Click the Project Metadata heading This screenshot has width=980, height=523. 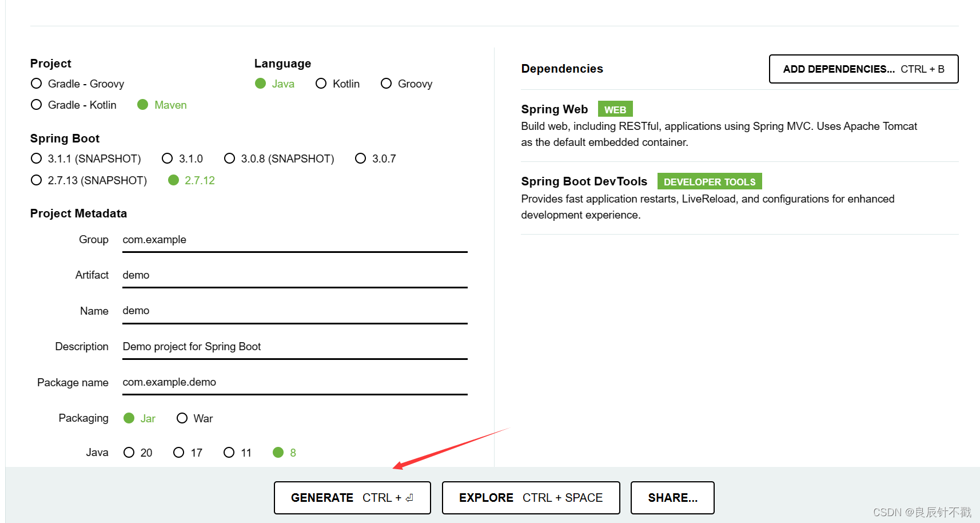pyautogui.click(x=78, y=213)
